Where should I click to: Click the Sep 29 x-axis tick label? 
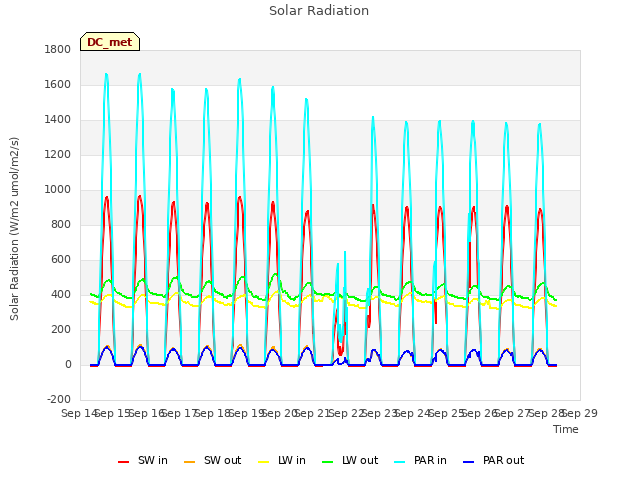(580, 413)
